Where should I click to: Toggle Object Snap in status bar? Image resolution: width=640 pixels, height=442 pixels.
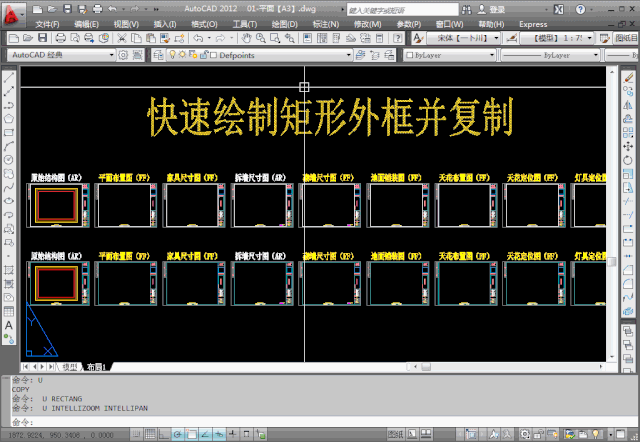[x=191, y=434]
